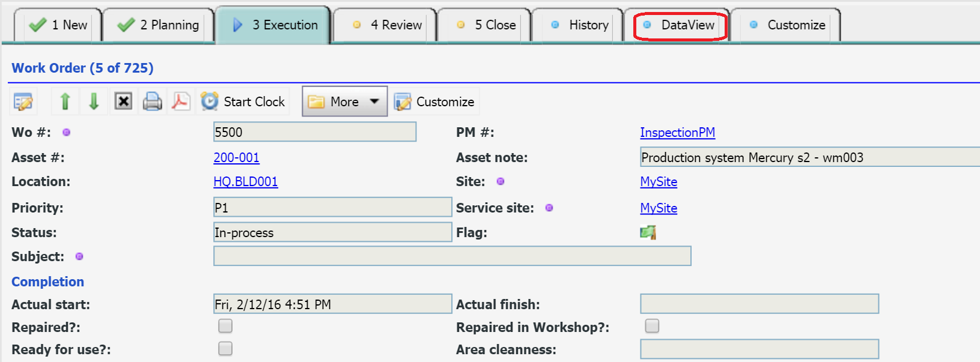This screenshot has height=362, width=980.
Task: Click the empty Actual finish field
Action: 759,304
